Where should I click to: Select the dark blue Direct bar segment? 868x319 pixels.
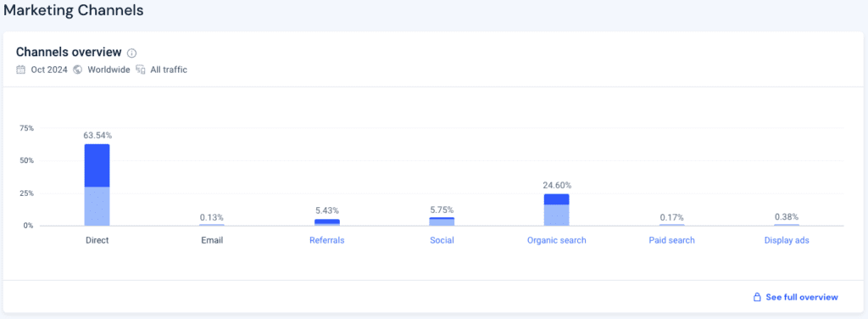tap(97, 165)
